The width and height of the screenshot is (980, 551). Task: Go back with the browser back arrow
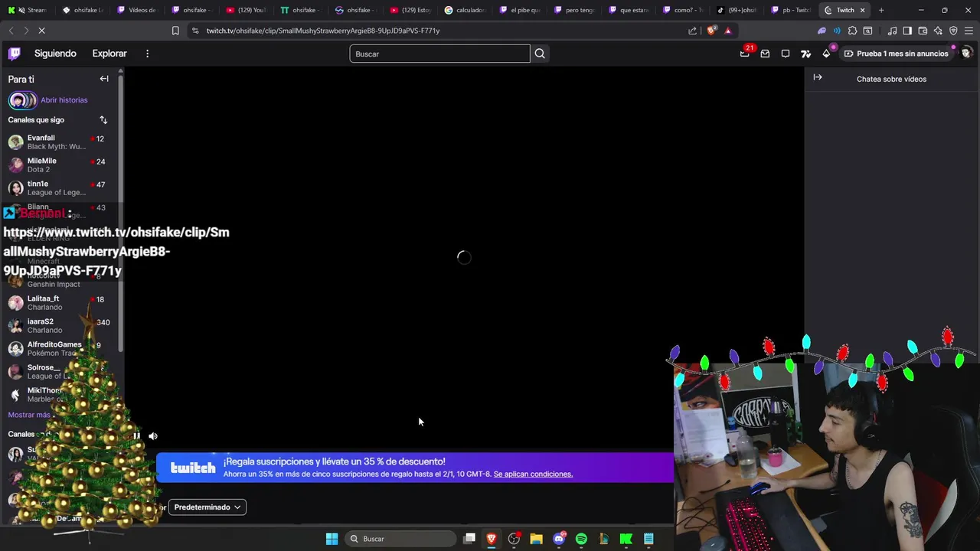[x=11, y=31]
